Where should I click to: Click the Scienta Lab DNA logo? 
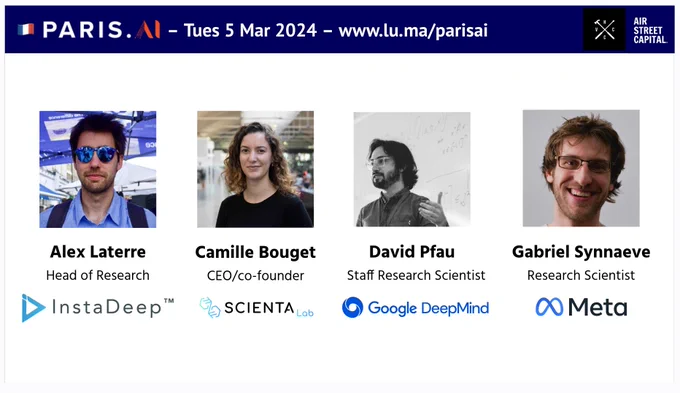click(210, 308)
